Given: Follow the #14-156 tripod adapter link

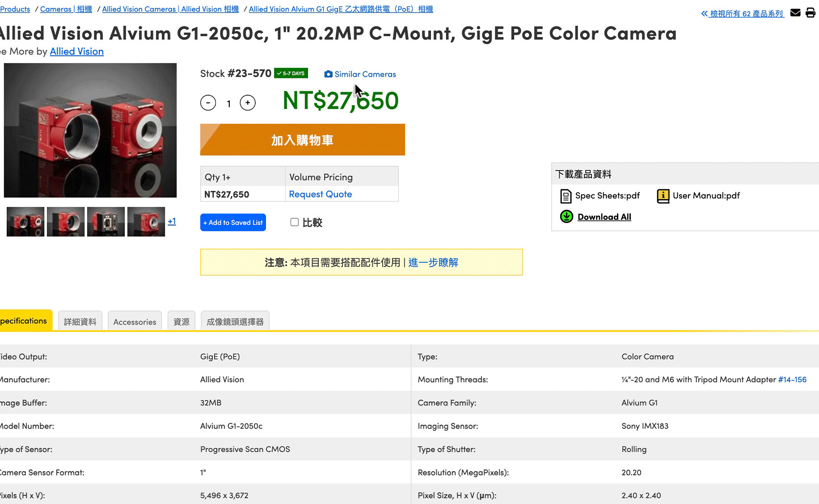Looking at the screenshot, I should click(x=792, y=379).
